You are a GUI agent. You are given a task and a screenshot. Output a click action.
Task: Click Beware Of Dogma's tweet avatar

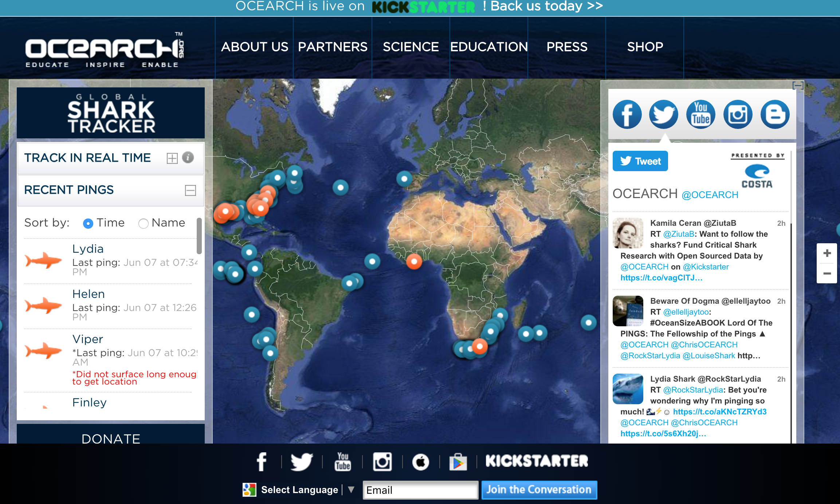[x=628, y=311]
